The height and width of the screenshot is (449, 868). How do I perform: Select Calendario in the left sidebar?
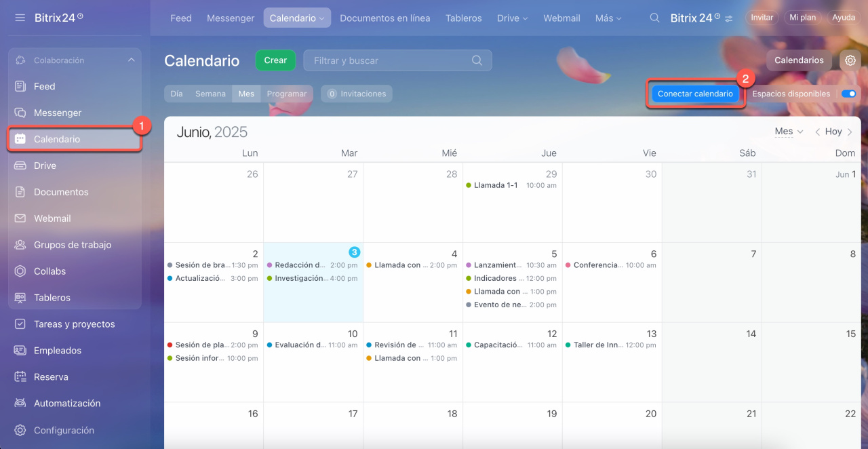coord(75,139)
